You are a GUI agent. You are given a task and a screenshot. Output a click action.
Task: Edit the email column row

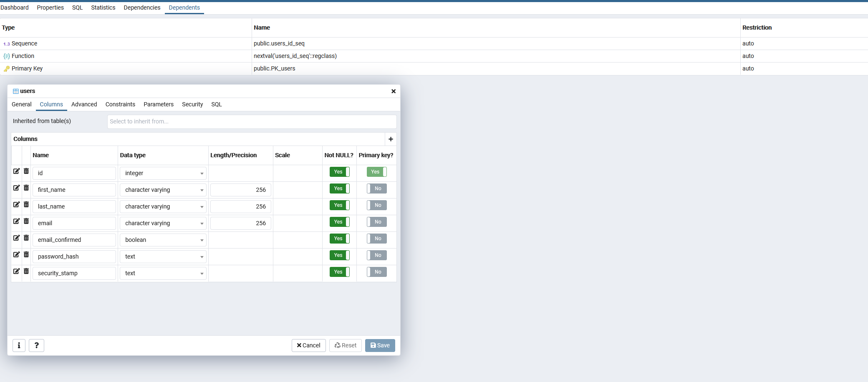16,221
